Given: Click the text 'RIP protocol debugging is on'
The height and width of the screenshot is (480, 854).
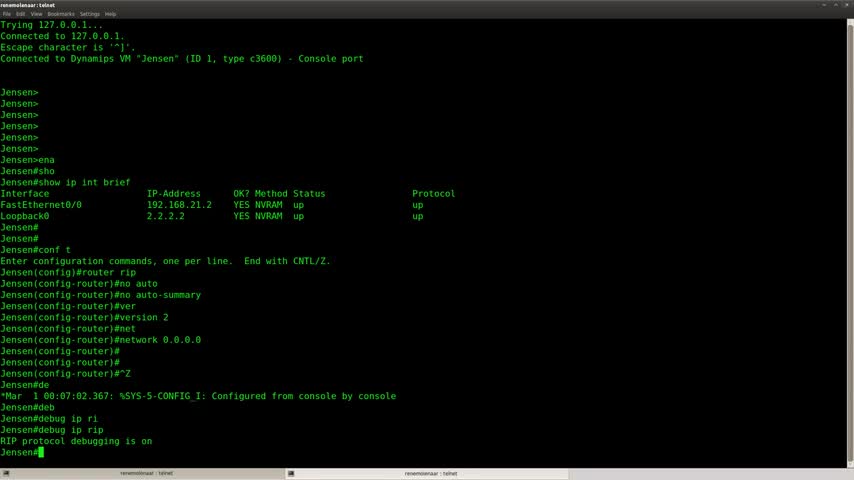Looking at the screenshot, I should (76, 441).
